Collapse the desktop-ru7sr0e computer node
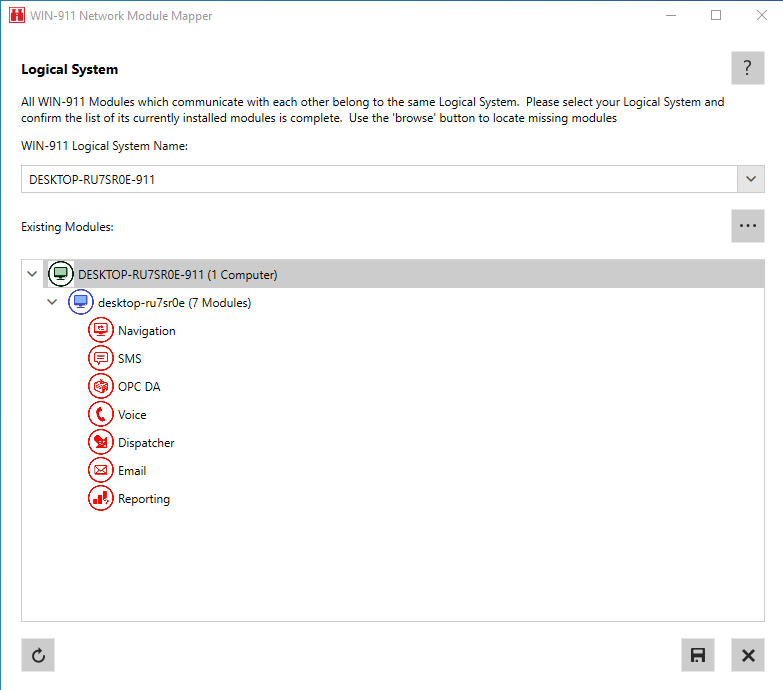Viewport: 783px width, 690px height. coord(52,302)
